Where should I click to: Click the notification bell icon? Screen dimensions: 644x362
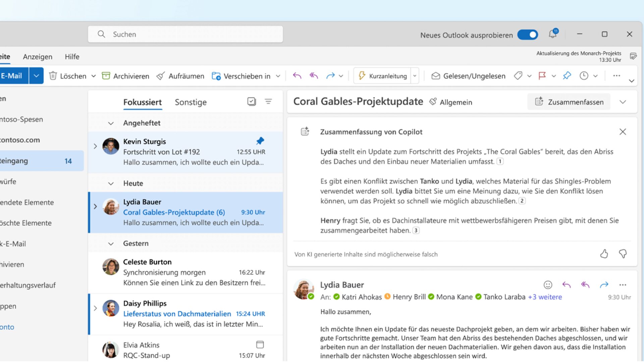(553, 34)
